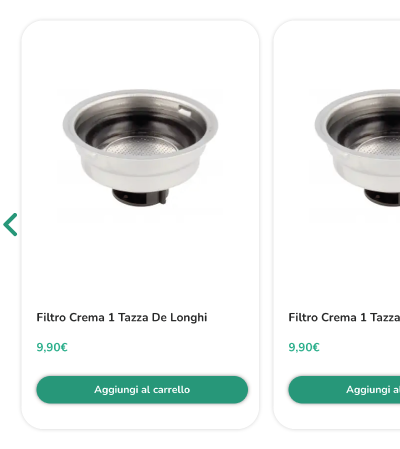Click empty area below first product photo
Viewport: 400px width, 449px height.
tap(140, 260)
